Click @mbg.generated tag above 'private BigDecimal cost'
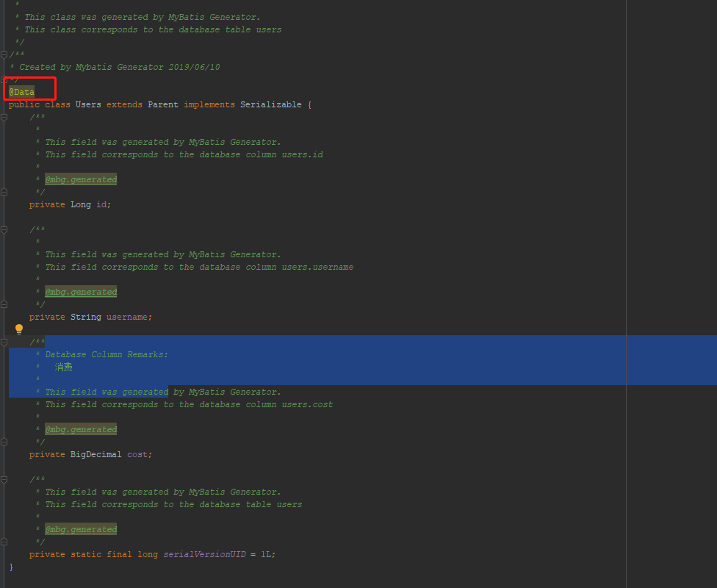Viewport: 717px width, 588px height. point(81,430)
